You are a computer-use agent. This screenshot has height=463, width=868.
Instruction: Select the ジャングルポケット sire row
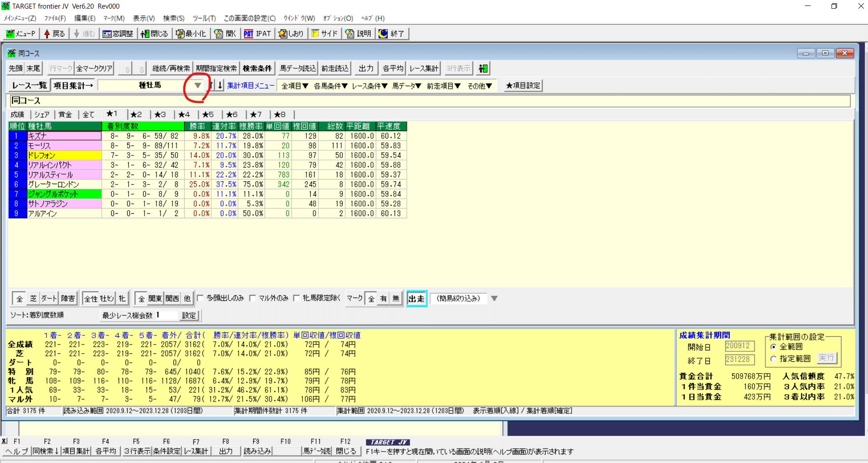pos(208,194)
